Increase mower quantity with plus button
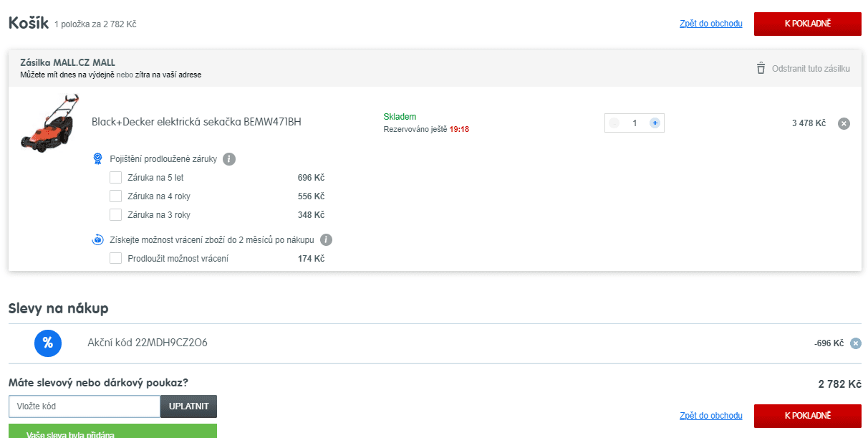 click(x=655, y=123)
